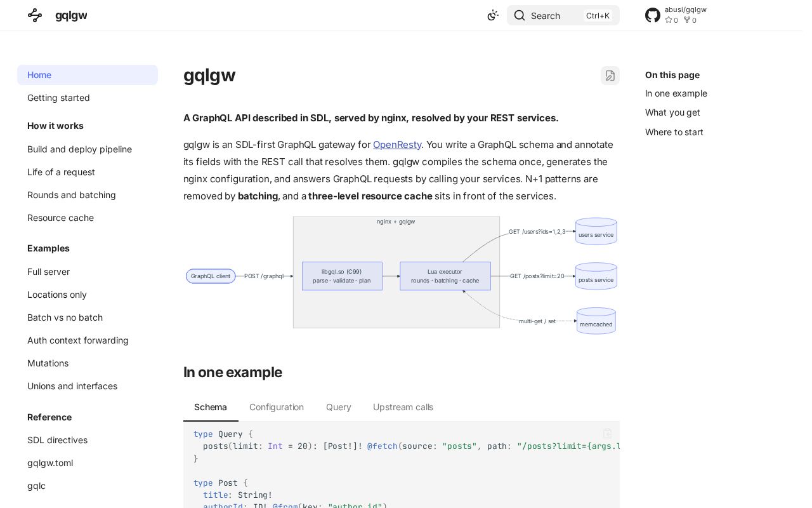Open Auth context forwarding example
Image resolution: width=812 pixels, height=508 pixels.
(x=88, y=340)
